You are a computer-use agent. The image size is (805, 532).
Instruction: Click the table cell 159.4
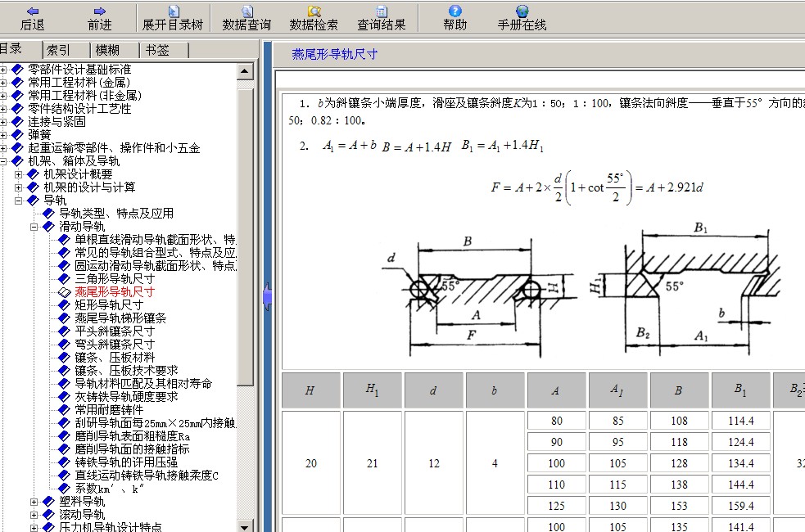[741, 506]
